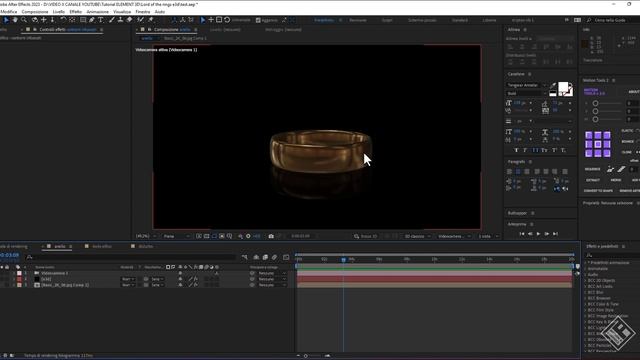Click top-left anchor square in Motion Tools
The image size is (640, 360).
click(589, 135)
